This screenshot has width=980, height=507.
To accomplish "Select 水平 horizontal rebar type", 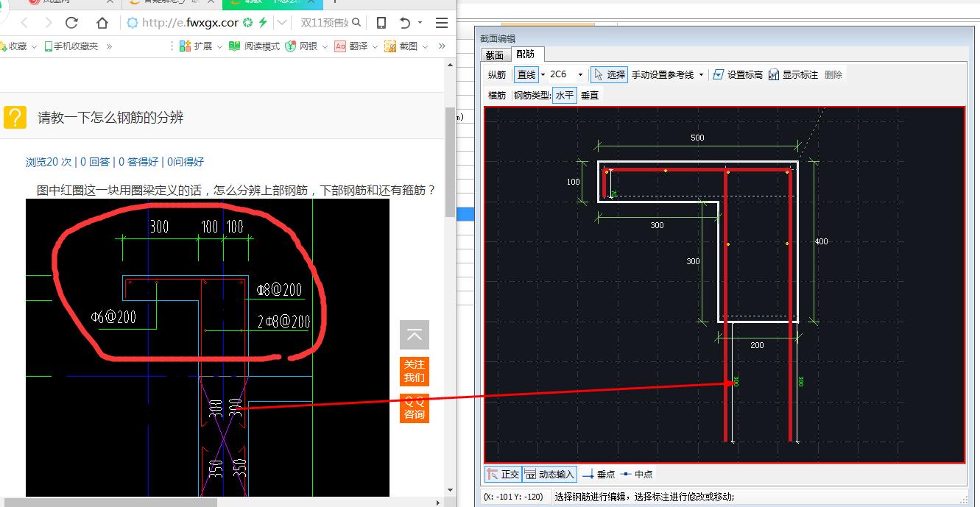I will pos(565,95).
